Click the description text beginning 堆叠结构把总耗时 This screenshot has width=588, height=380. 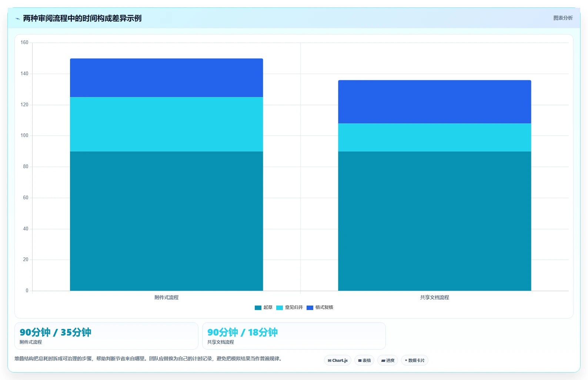pos(149,359)
